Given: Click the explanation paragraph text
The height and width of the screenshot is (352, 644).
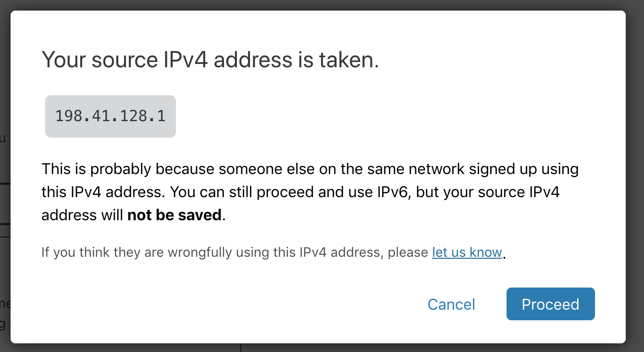Looking at the screenshot, I should pyautogui.click(x=310, y=191).
